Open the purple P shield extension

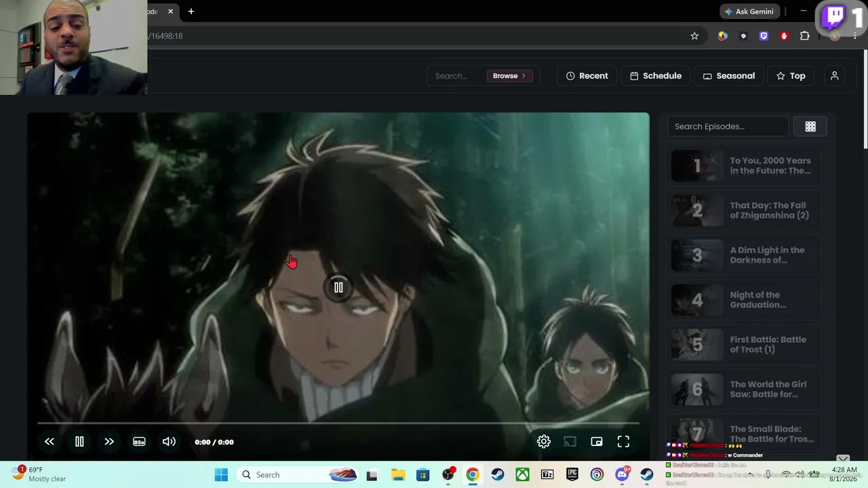click(x=764, y=36)
